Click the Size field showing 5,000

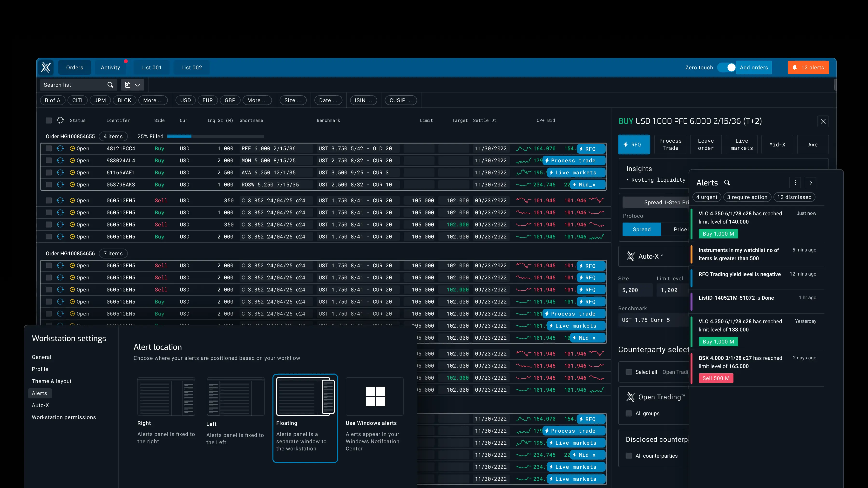(635, 290)
